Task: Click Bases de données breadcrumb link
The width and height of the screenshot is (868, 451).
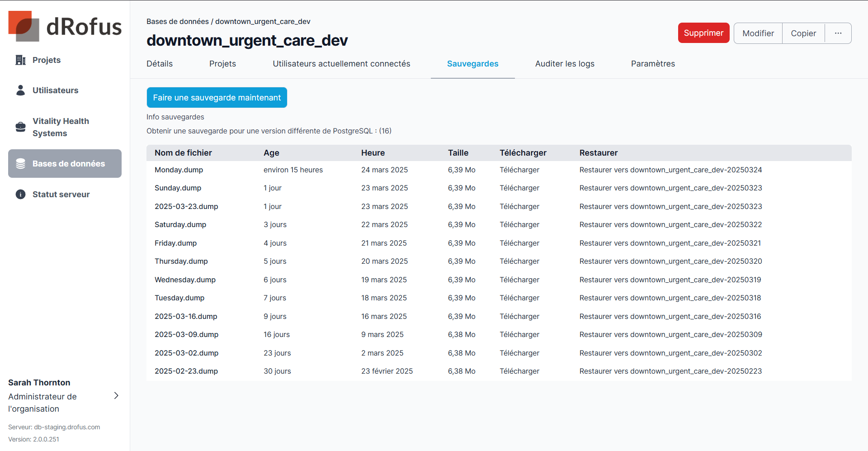Action: [x=177, y=22]
